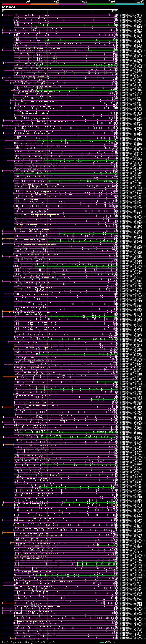Click the UniRef100_Q38CJ3 label
The width and height of the screenshot is (146, 644).
131,344
